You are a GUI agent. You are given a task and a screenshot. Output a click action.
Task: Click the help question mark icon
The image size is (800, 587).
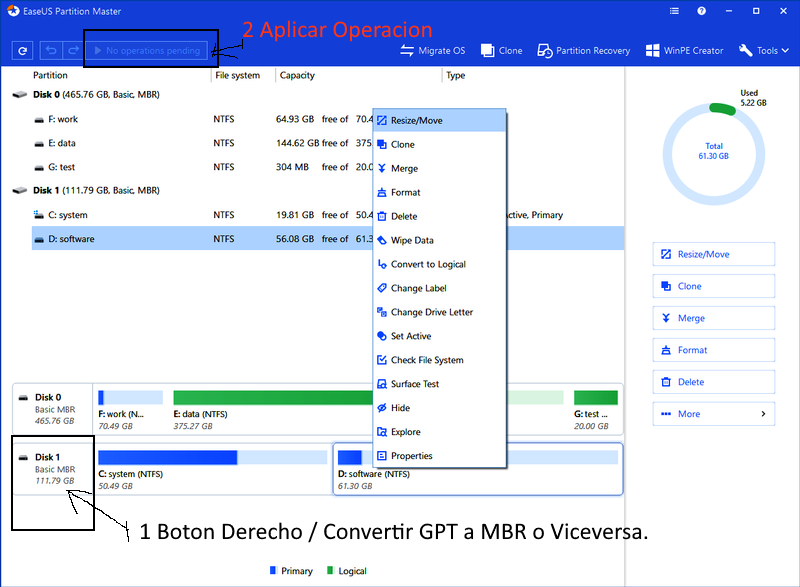coord(702,11)
